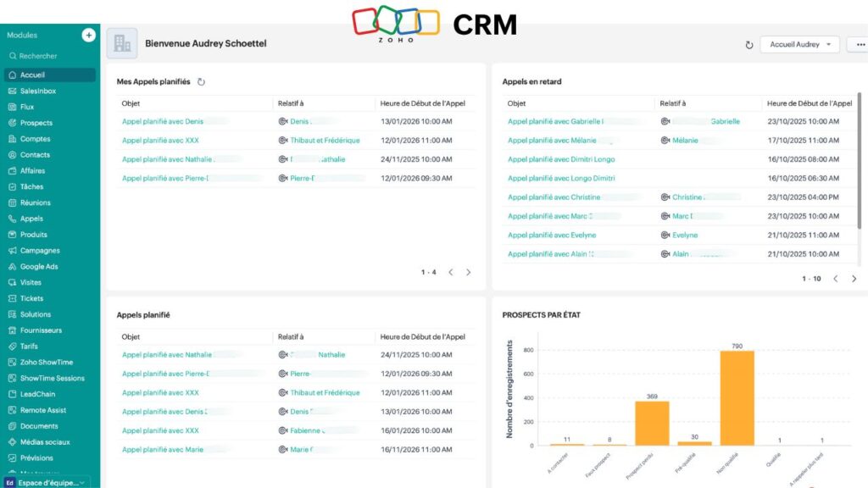Click the 23/10/2025 04:00 PM call time
Screen dimensions: 868x488
tap(804, 197)
